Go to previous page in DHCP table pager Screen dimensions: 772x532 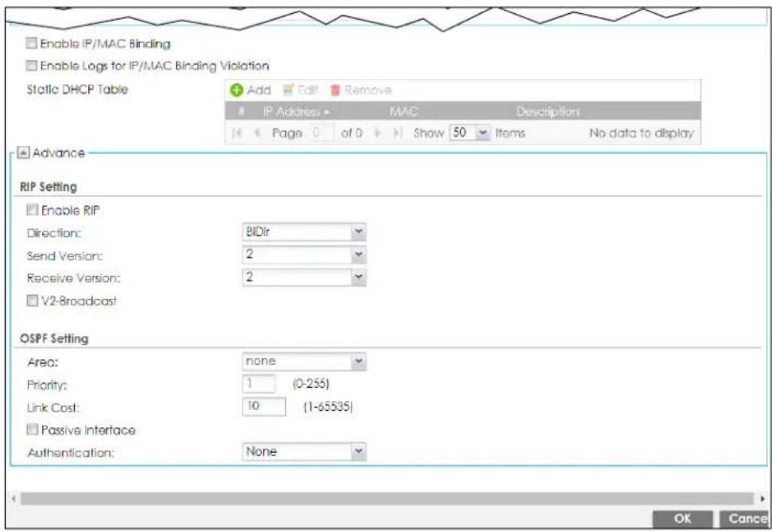[256, 133]
